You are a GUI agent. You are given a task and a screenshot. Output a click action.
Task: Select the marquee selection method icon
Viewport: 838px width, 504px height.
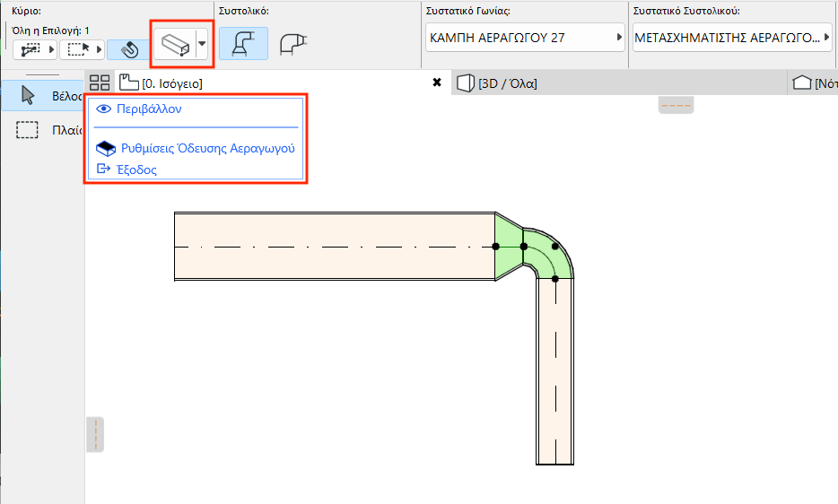79,49
